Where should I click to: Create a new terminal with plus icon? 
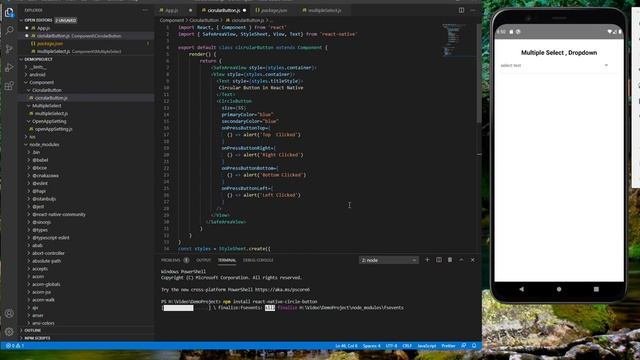[x=427, y=260]
